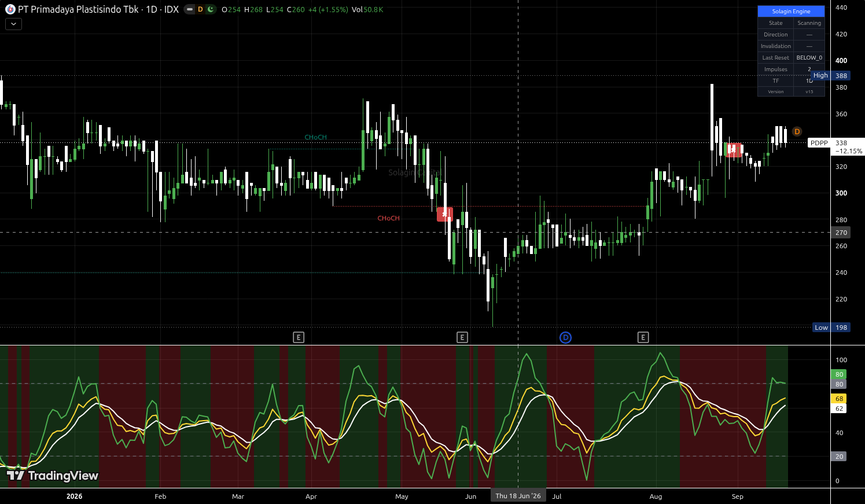The width and height of the screenshot is (865, 504).
Task: Click the green moon market-status icon
Action: 211,9
